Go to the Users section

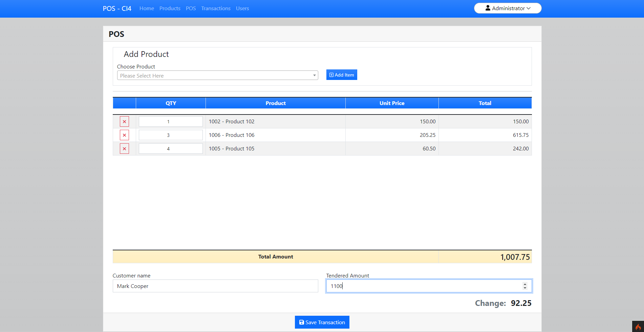click(242, 8)
